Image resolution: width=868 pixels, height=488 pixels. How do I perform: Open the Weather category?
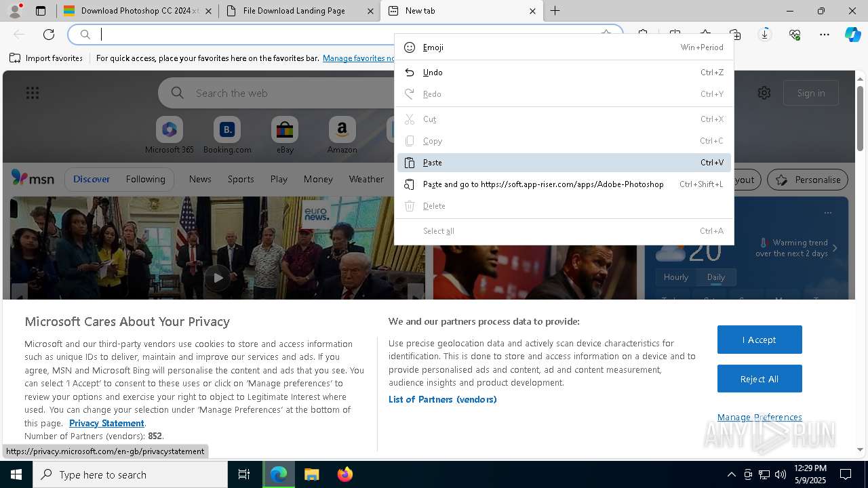pos(366,179)
